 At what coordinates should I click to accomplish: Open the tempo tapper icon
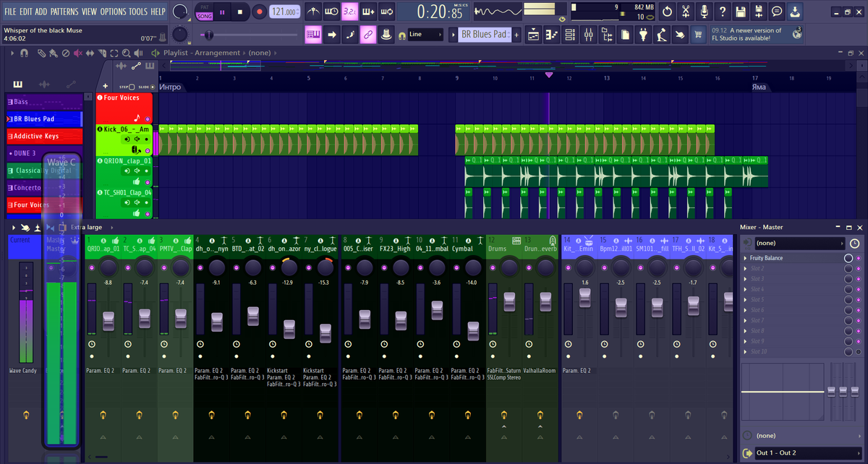(x=663, y=34)
